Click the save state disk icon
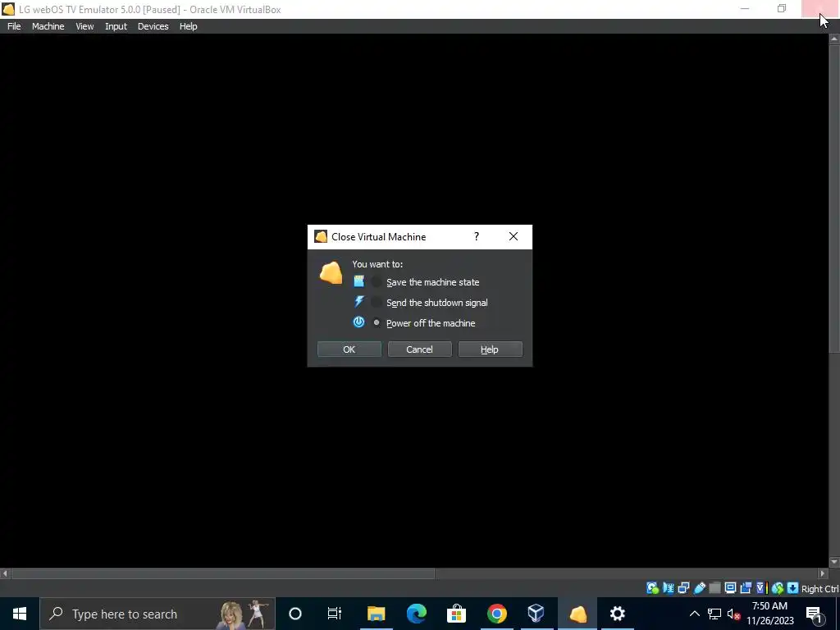 click(359, 281)
